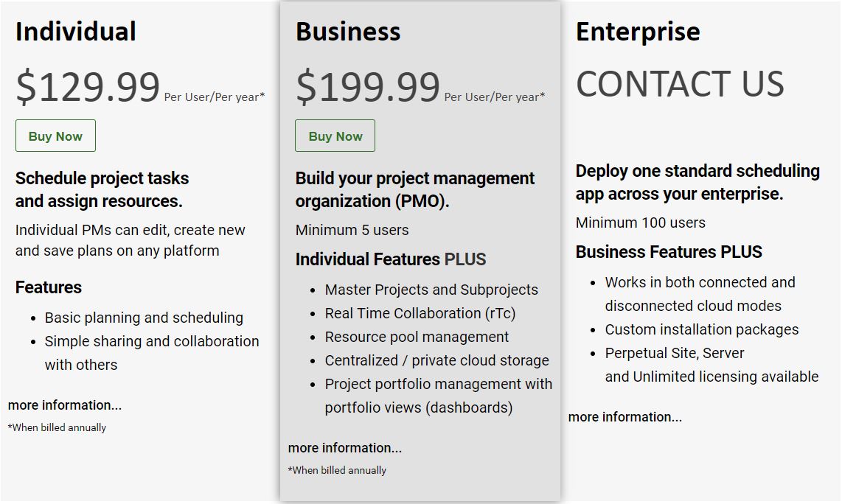Click the Enterprise CONTACT US text
The width and height of the screenshot is (842, 504).
coord(680,84)
